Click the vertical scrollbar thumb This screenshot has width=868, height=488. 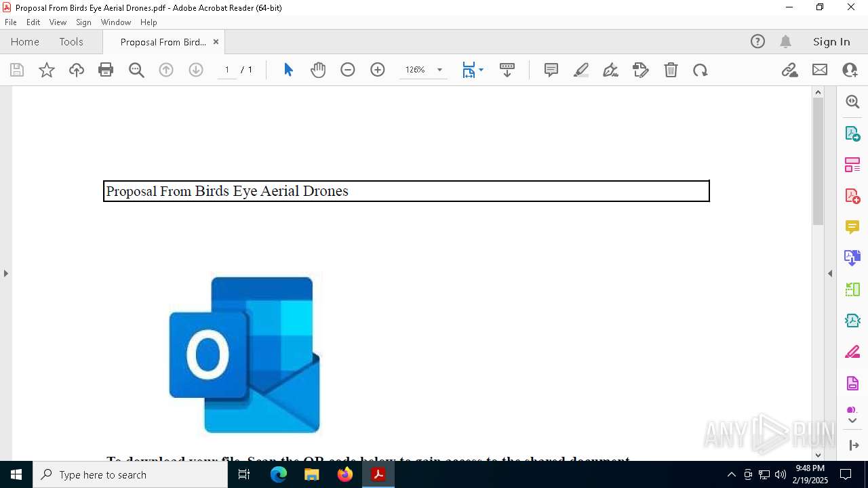[x=818, y=161]
